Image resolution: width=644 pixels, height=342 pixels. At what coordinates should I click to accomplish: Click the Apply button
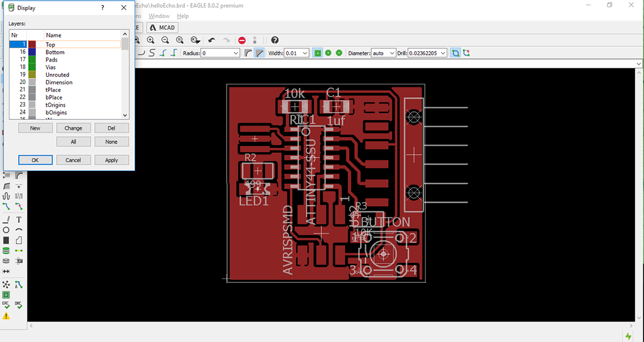[112, 160]
